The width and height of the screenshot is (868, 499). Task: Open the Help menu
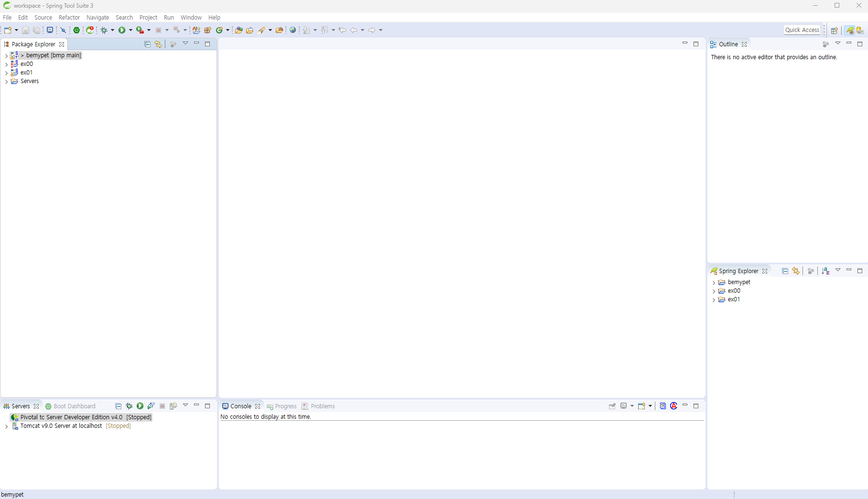tap(214, 18)
